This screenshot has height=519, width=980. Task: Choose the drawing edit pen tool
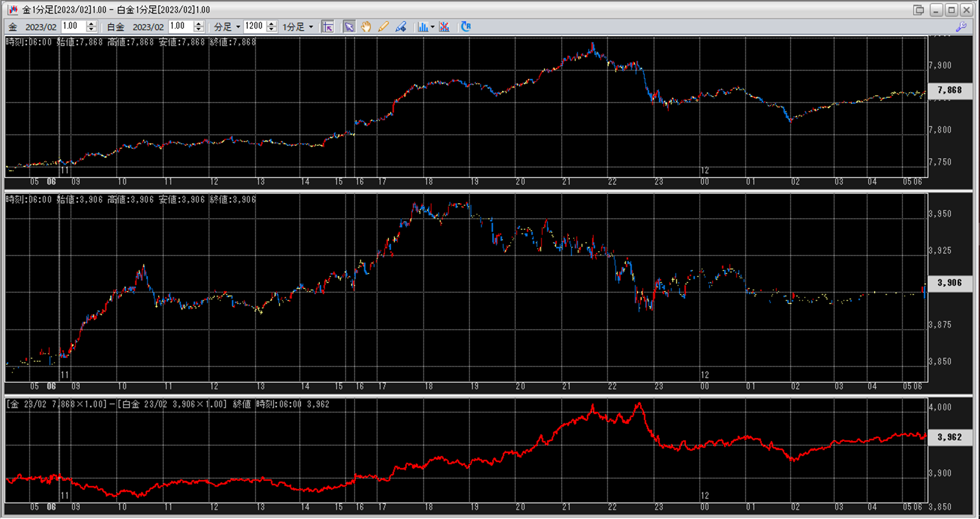[x=401, y=27]
